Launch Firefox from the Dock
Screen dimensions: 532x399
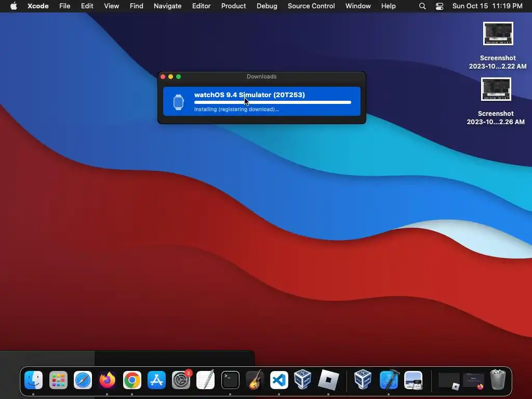107,380
